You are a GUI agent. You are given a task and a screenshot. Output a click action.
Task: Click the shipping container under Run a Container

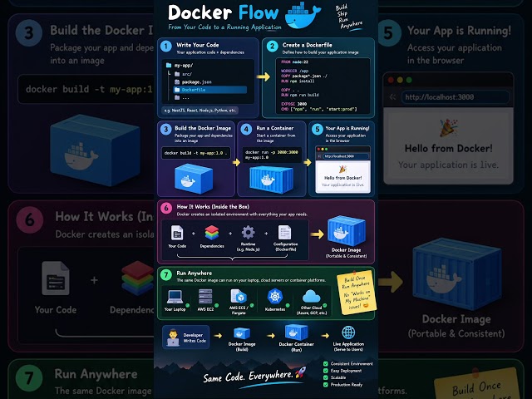point(271,180)
